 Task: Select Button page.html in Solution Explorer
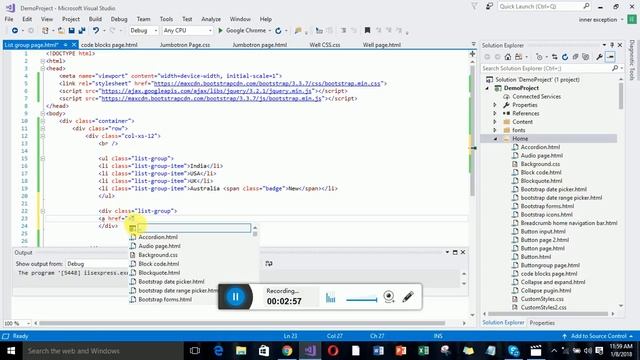tap(542, 248)
